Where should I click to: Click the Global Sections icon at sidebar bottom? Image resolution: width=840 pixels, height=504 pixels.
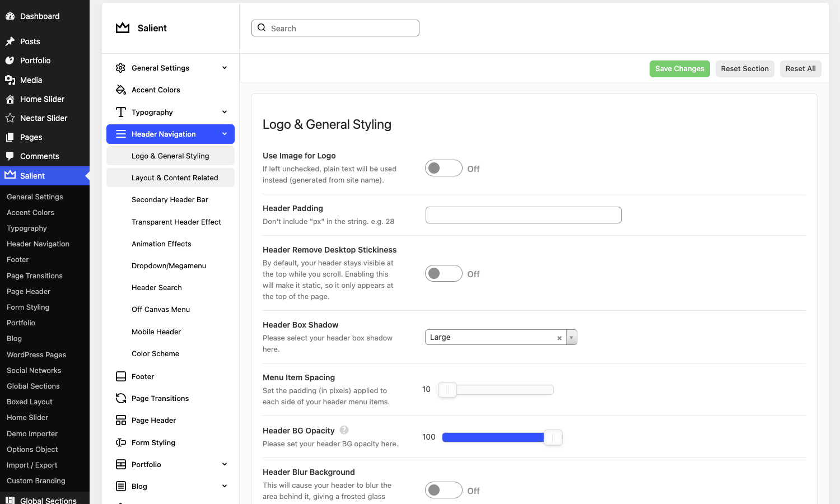click(x=10, y=500)
